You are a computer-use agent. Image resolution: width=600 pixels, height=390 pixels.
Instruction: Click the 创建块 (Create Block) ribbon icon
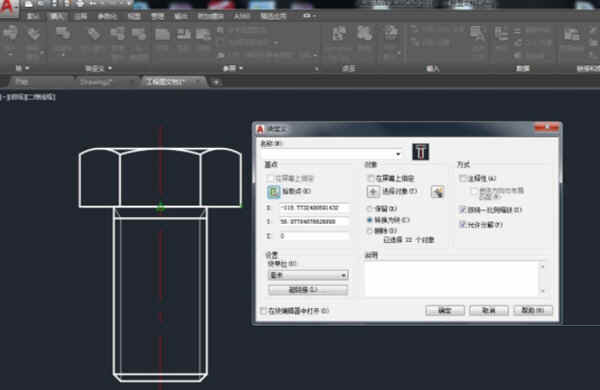point(63,34)
